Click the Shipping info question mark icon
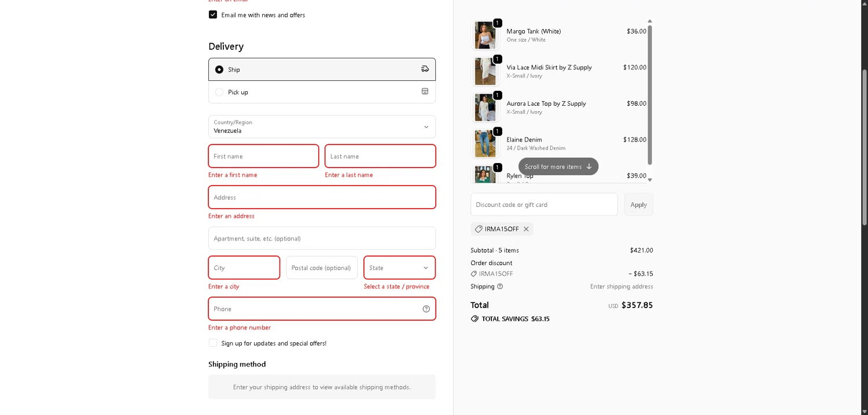This screenshot has height=415, width=868. pos(500,286)
